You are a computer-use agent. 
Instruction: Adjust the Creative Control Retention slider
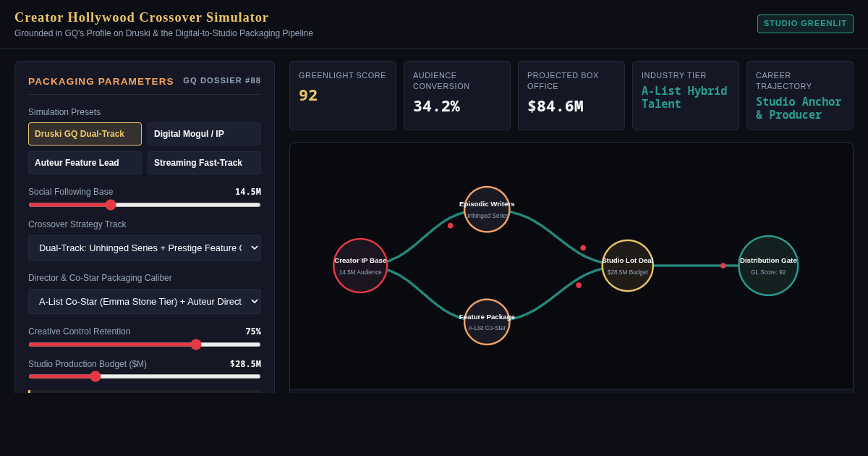[145, 345]
